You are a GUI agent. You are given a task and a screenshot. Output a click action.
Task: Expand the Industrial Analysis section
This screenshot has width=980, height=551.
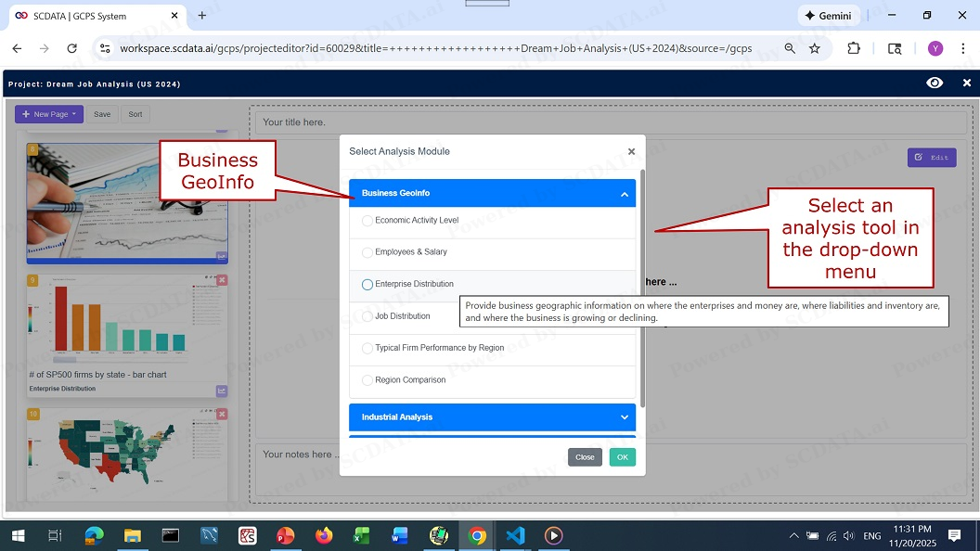pyautogui.click(x=625, y=417)
